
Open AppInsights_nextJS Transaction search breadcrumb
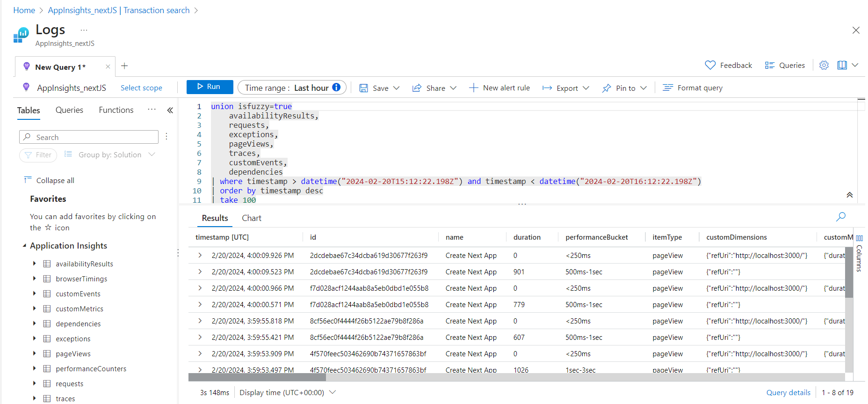tap(119, 10)
